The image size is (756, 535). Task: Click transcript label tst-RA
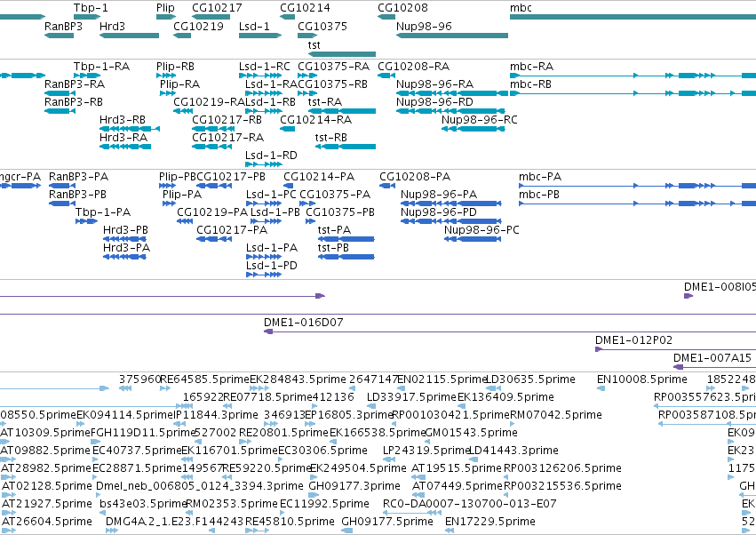[x=324, y=102]
